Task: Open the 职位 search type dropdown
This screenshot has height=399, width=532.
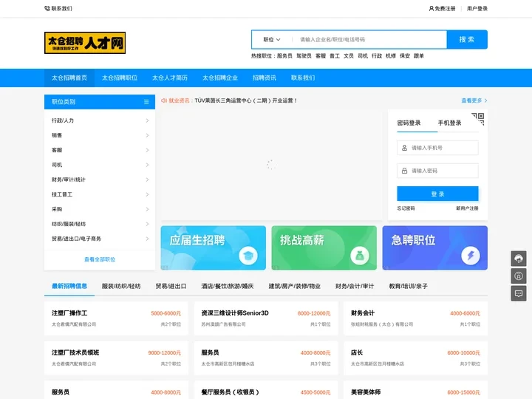Action: [272, 40]
